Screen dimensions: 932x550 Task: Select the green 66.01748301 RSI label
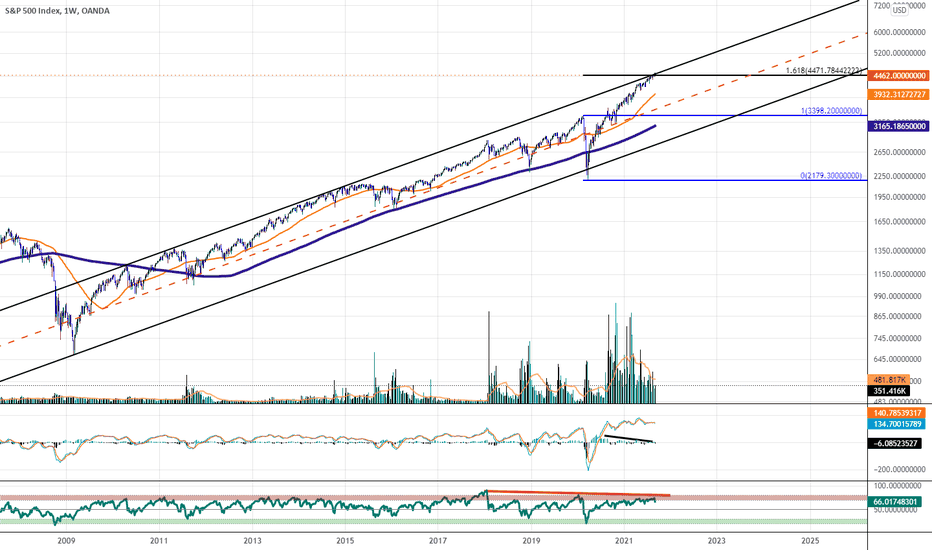[895, 502]
